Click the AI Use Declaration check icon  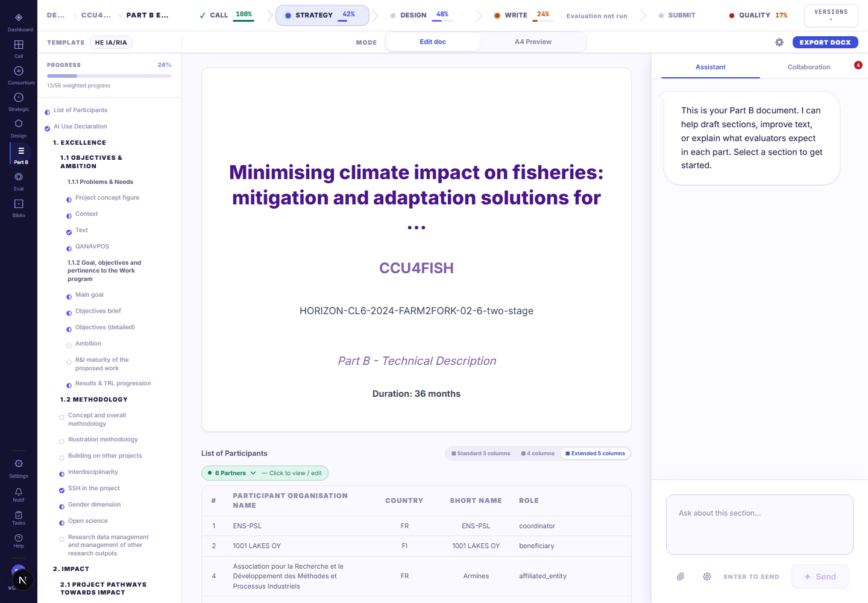point(47,128)
